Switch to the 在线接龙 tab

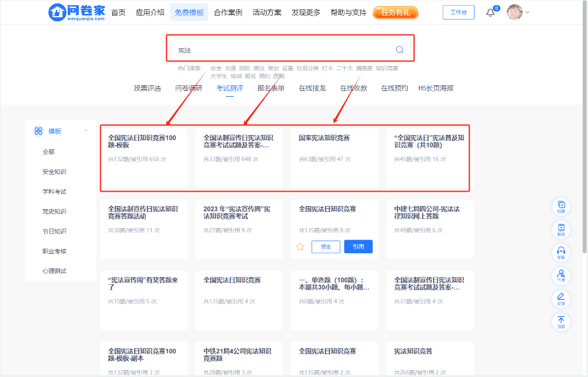pos(312,88)
